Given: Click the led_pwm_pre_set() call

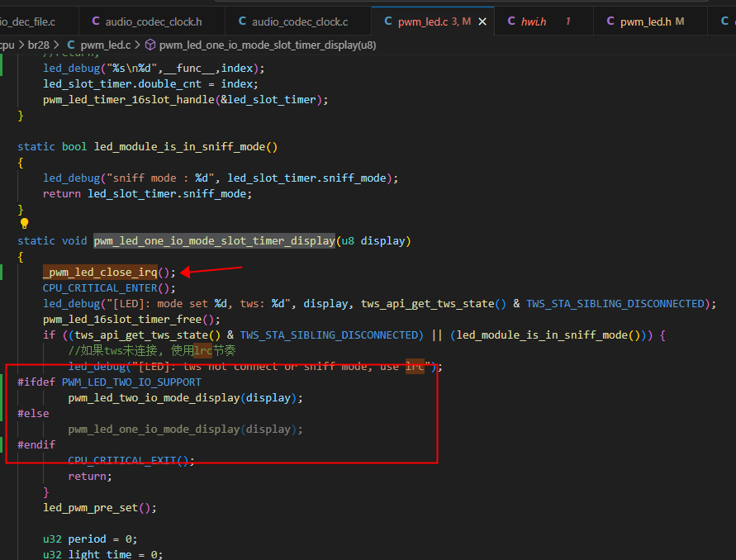Looking at the screenshot, I should (99, 507).
